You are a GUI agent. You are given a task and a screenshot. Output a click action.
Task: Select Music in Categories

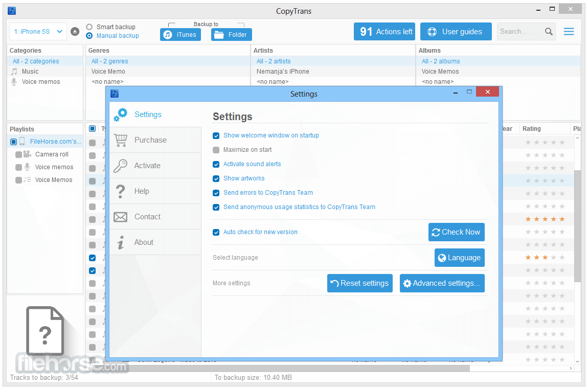pyautogui.click(x=45, y=71)
